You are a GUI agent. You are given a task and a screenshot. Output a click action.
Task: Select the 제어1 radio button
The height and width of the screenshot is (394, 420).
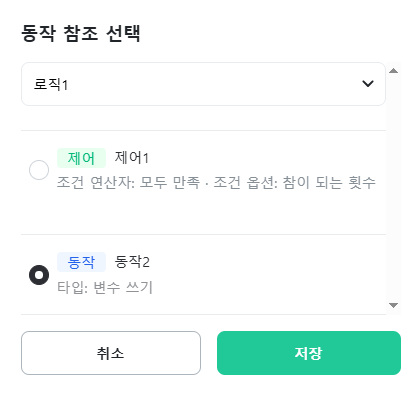(x=39, y=170)
